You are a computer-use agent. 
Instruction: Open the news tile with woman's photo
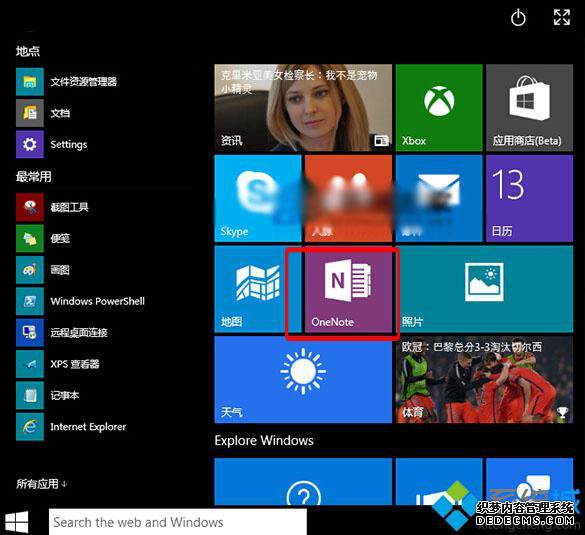pos(303,107)
